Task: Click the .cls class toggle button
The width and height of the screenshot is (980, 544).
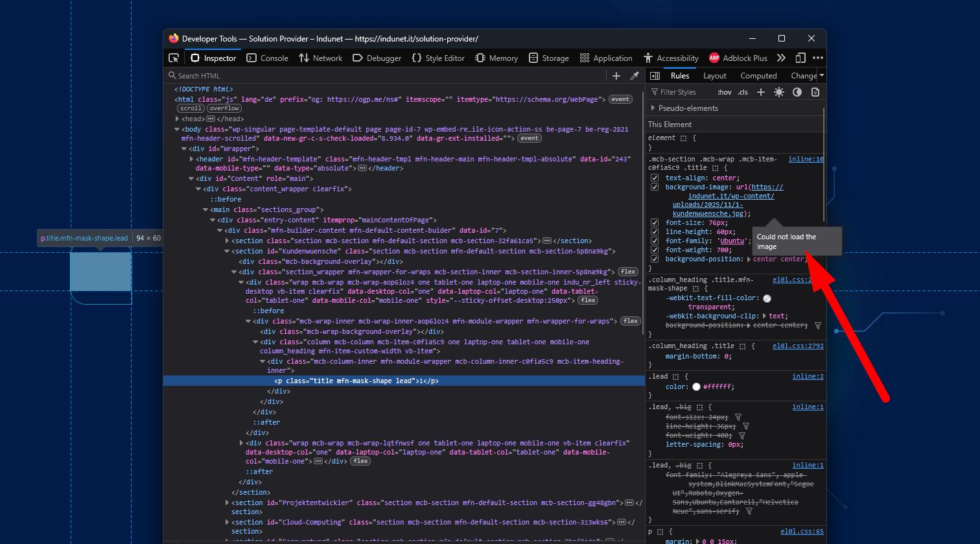Action: pos(743,92)
